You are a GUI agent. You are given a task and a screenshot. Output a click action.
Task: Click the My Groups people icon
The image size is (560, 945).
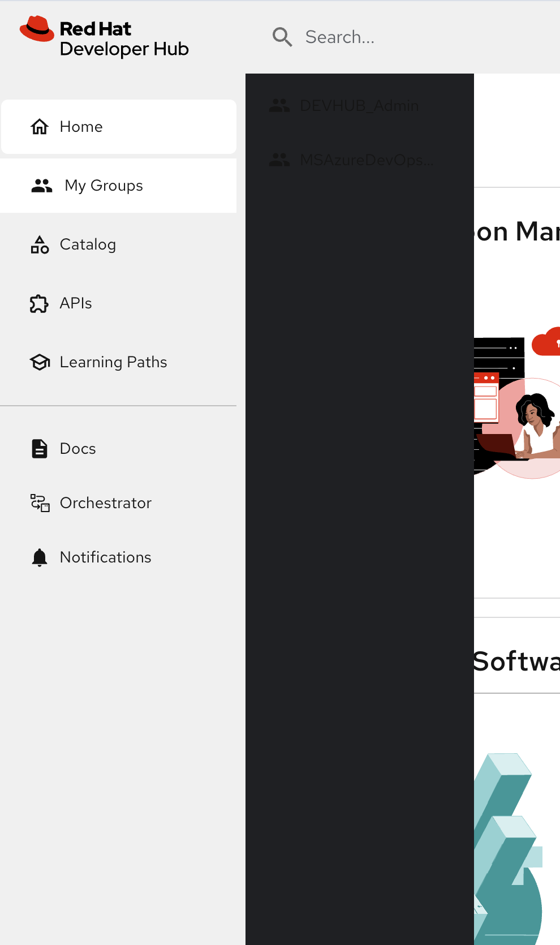pos(42,186)
